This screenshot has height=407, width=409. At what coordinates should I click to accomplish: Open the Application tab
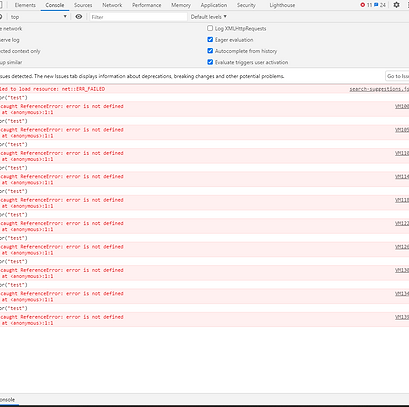click(x=214, y=5)
